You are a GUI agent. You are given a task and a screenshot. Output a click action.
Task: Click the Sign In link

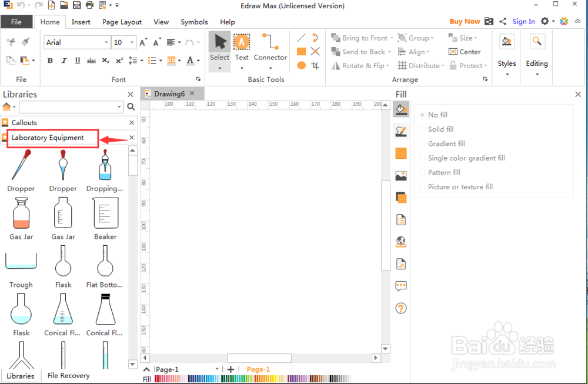pyautogui.click(x=523, y=21)
